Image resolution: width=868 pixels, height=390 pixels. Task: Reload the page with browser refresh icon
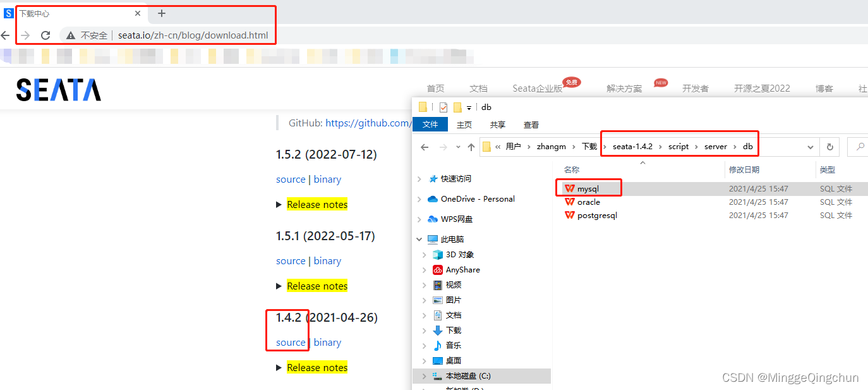45,35
